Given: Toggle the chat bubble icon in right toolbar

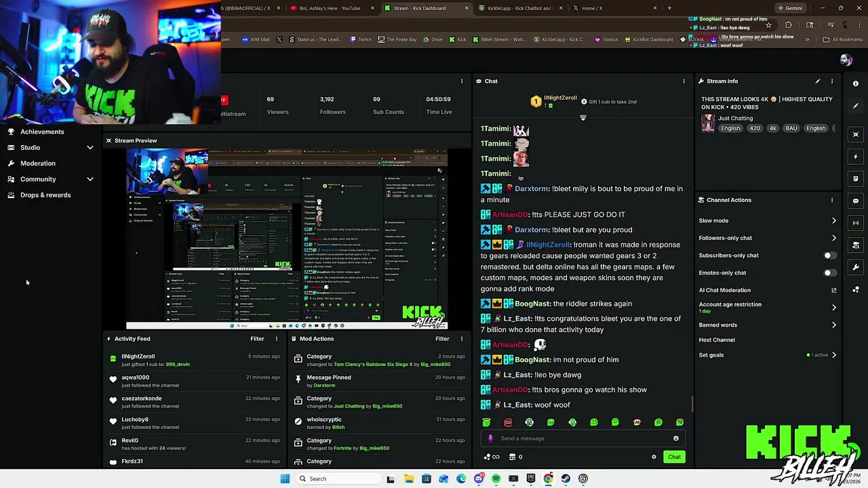Looking at the screenshot, I should pos(856,201).
